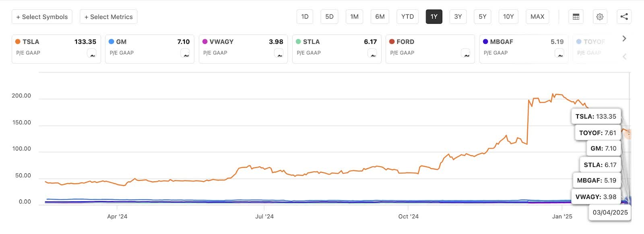
Task: Open the Select Symbols picker
Action: tap(42, 16)
